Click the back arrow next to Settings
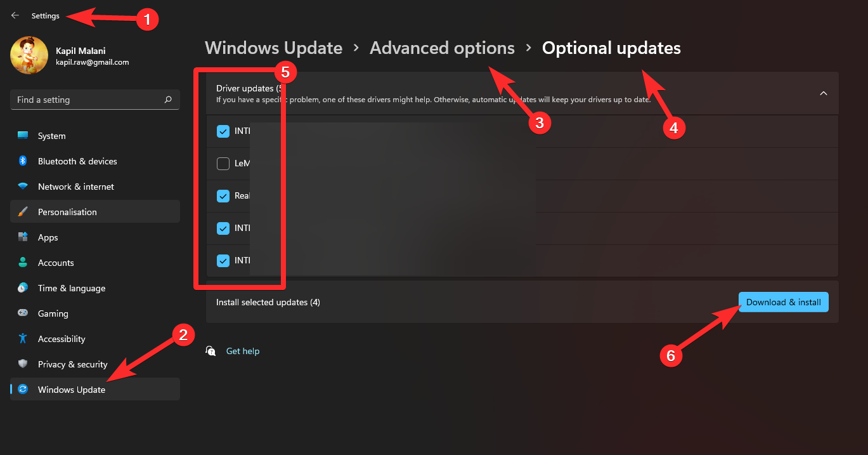 tap(15, 16)
